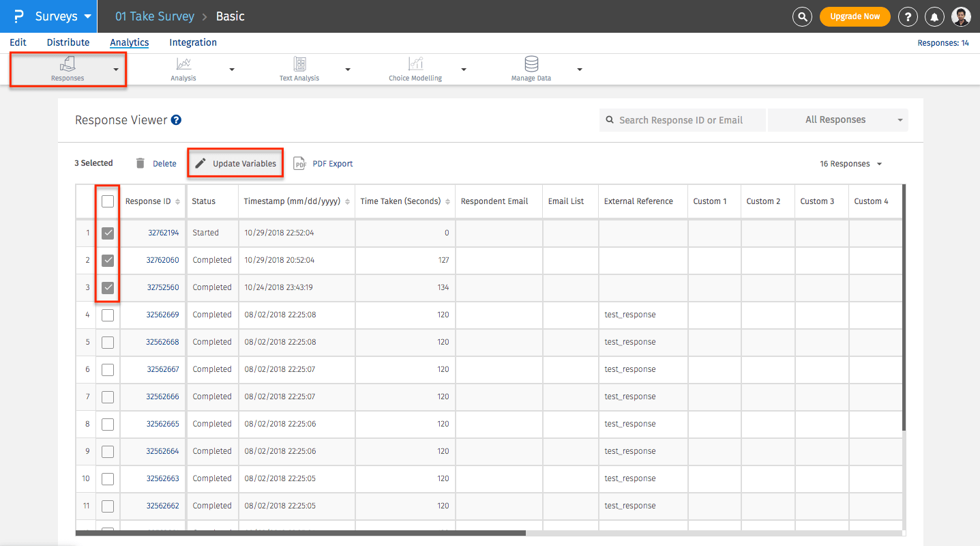Screen dimensions: 980x546
Task: Click the Manage Data database icon
Action: click(x=531, y=64)
